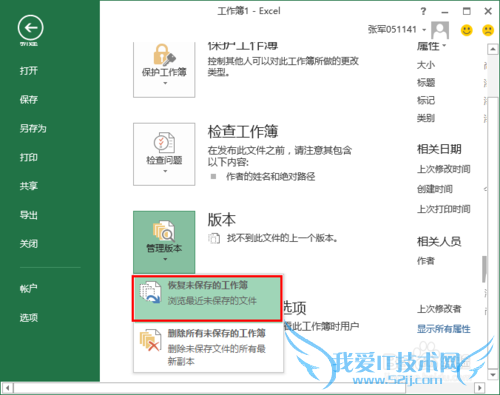Select 导出 in the sidebar
This screenshot has height=395, width=500.
tap(29, 215)
